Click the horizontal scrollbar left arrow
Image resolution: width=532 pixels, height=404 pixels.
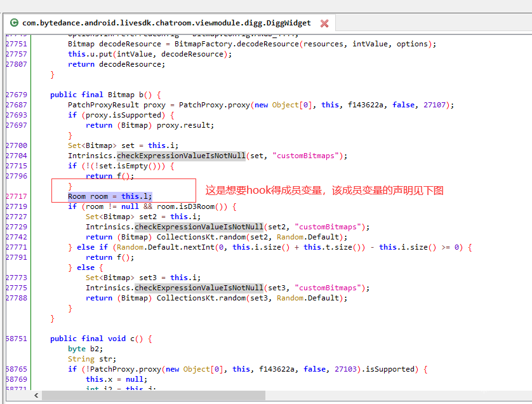(36, 395)
